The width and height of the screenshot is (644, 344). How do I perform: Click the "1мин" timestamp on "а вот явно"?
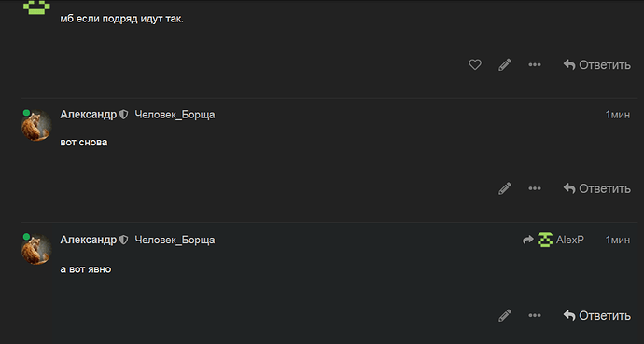tap(617, 240)
